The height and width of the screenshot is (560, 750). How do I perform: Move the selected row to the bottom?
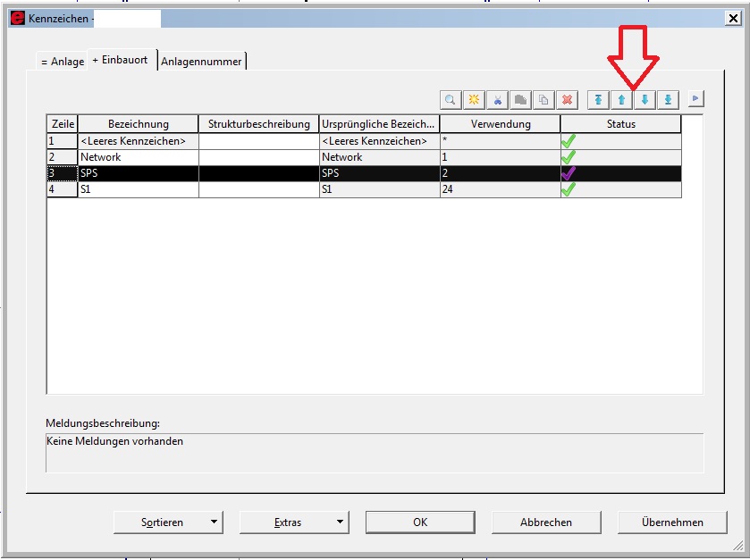tap(669, 100)
